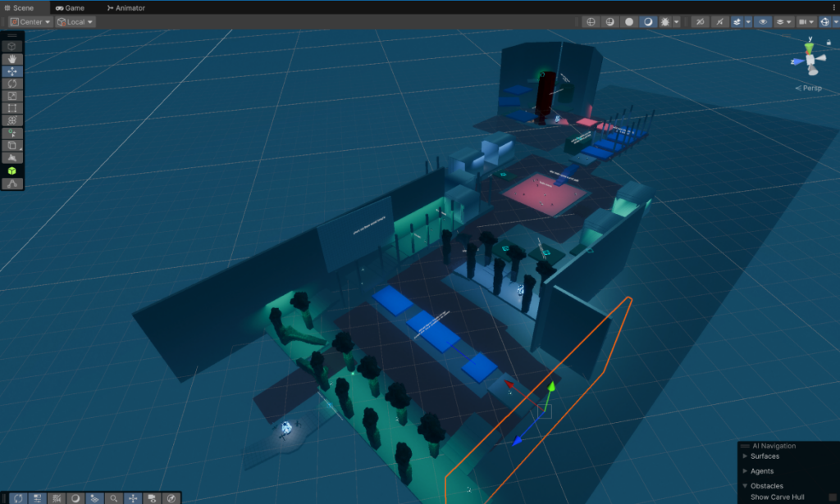Click the bright green cube icon

point(11,170)
